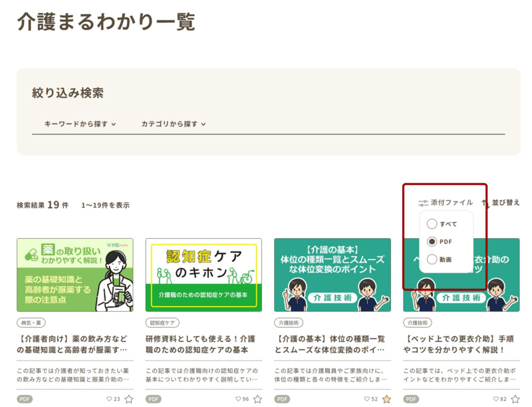Image resolution: width=532 pixels, height=407 pixels.
Task: Open the 認知症ケアのキホン thumbnail
Action: point(203,275)
